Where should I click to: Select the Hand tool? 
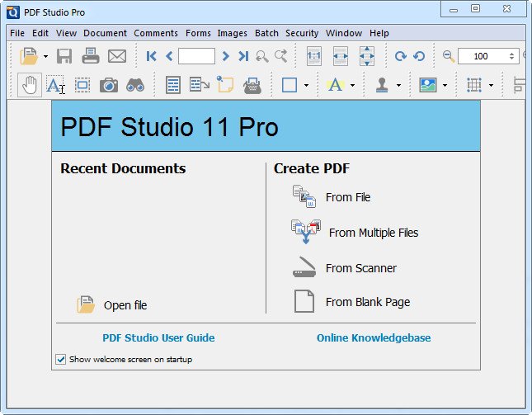coord(30,85)
